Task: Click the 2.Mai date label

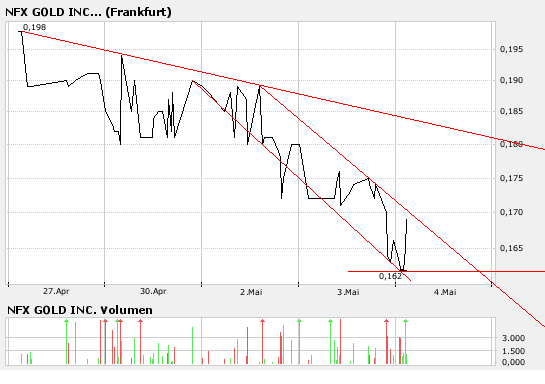Action: click(x=251, y=292)
